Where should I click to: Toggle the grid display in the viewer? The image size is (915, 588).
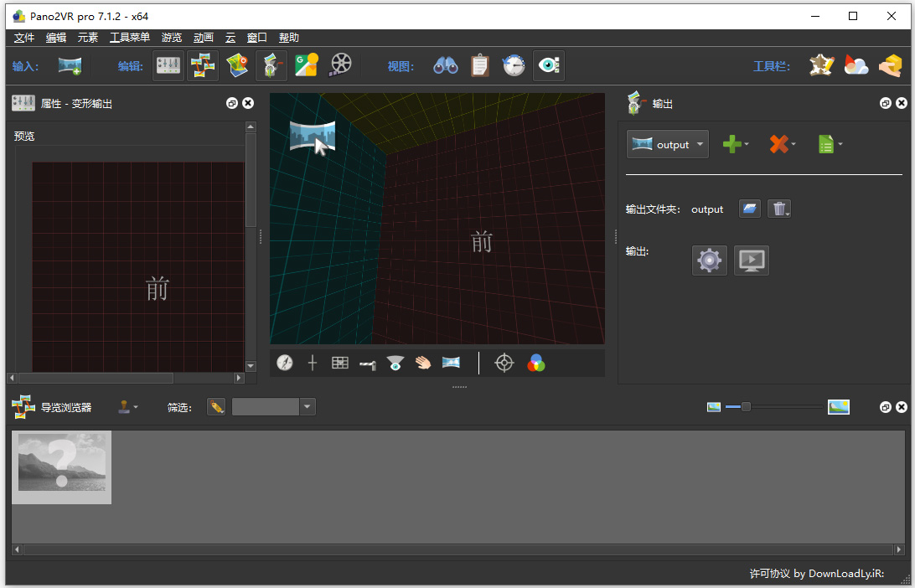point(339,363)
